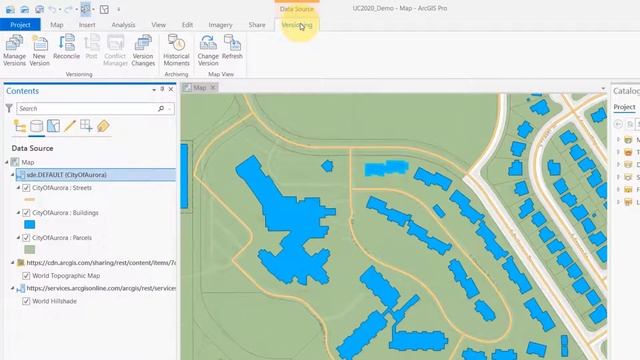Switch Contents to List By Data Source
The image size is (640, 360).
pos(36,126)
